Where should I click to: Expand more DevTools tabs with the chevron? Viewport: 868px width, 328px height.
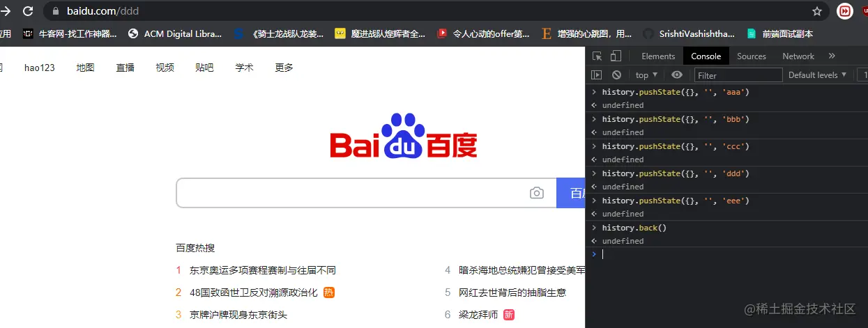point(832,56)
